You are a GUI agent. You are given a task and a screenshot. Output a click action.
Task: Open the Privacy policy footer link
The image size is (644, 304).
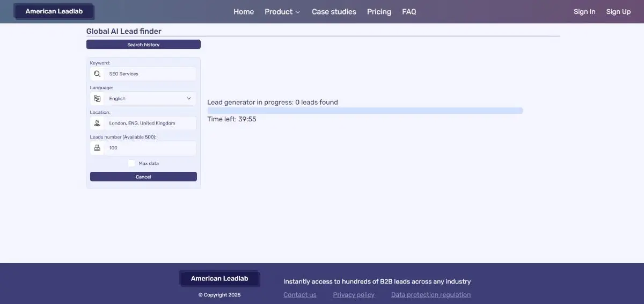[354, 295]
